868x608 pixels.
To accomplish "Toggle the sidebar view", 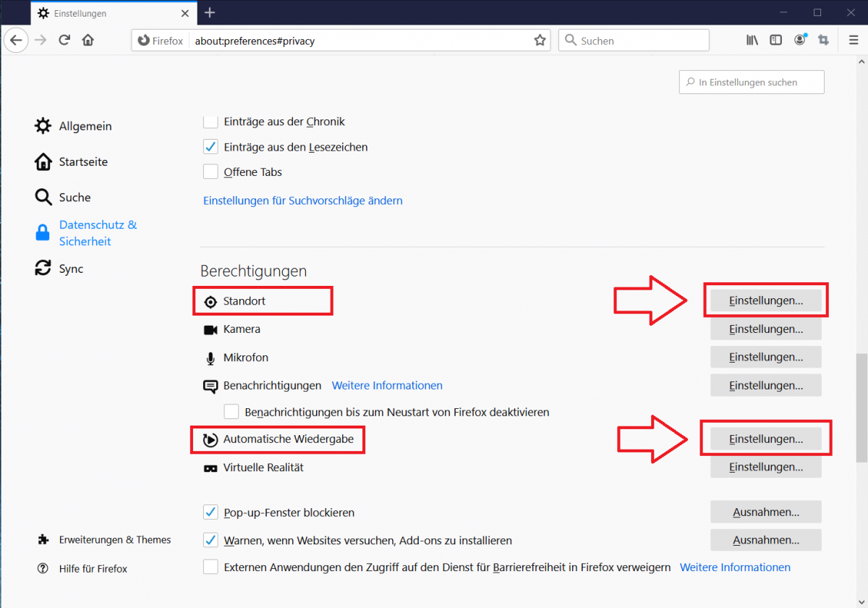I will [775, 40].
